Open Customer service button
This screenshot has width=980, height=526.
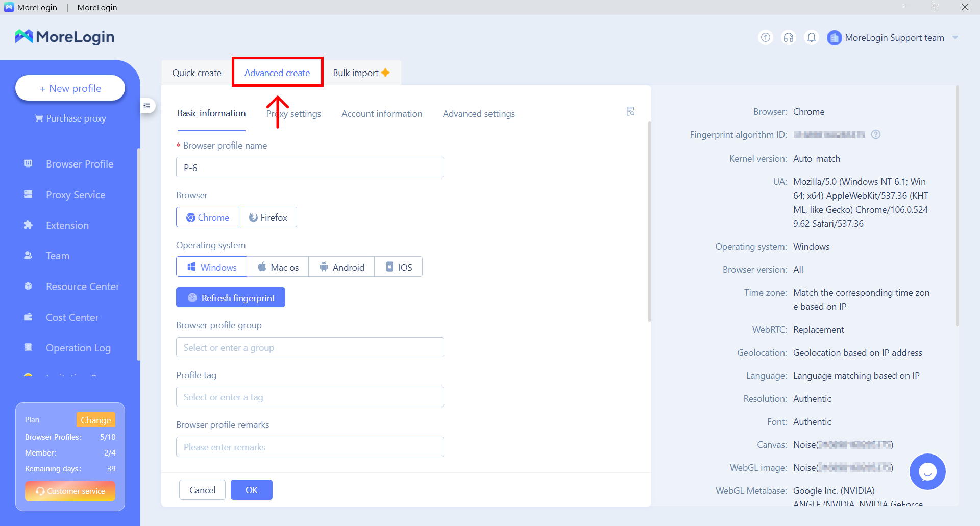tap(70, 491)
